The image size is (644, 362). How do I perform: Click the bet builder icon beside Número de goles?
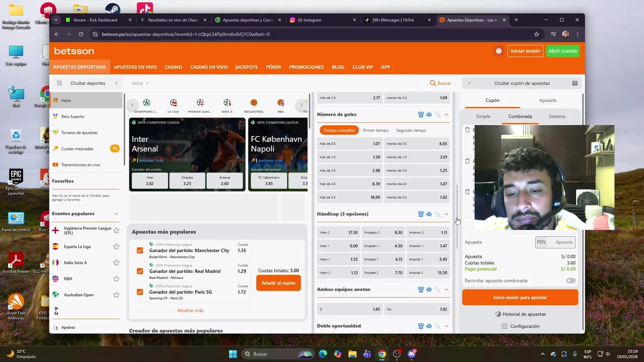point(429,115)
